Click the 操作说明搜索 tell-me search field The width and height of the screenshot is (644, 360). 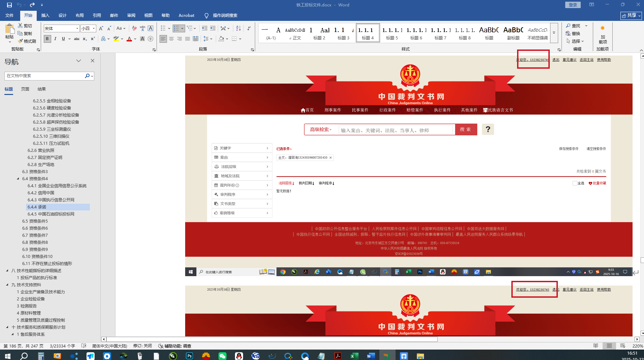click(225, 15)
